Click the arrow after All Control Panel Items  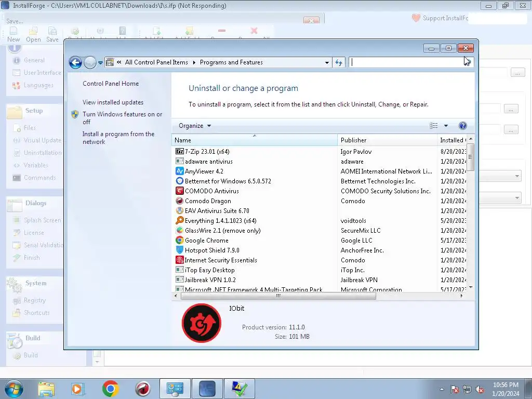(194, 62)
